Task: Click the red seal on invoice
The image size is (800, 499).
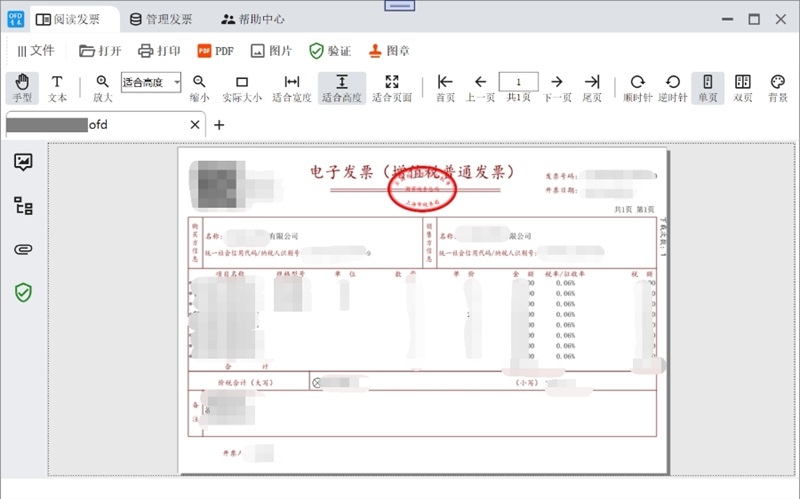Action: point(422,188)
